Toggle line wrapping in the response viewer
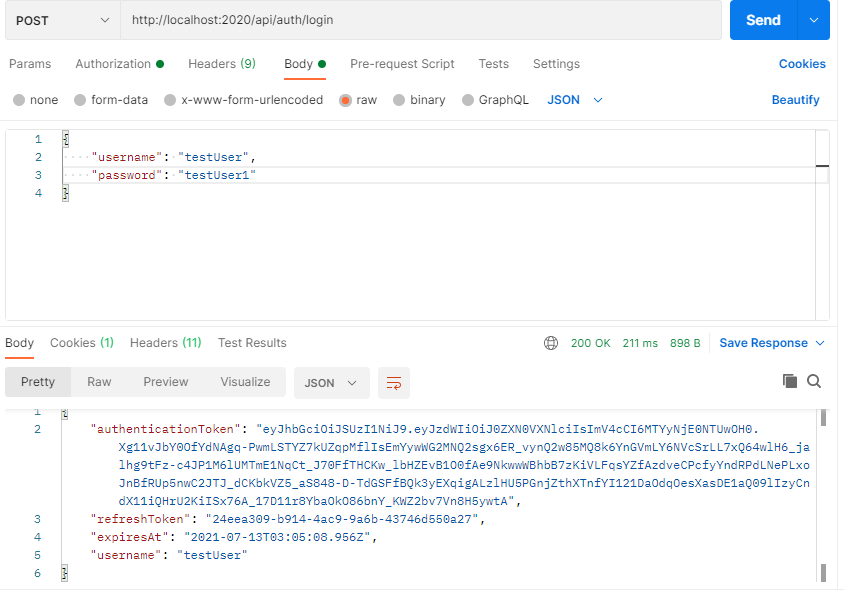Image resolution: width=844 pixels, height=592 pixels. (392, 382)
